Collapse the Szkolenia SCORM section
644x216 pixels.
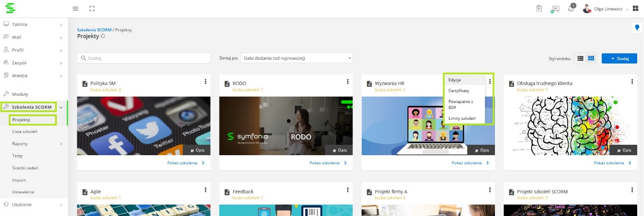pyautogui.click(x=61, y=107)
